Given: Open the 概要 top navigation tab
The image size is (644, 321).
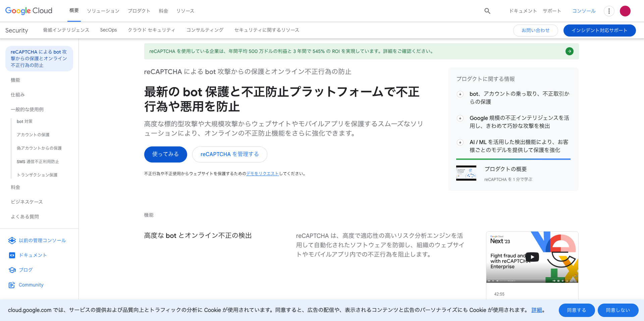Looking at the screenshot, I should point(74,11).
